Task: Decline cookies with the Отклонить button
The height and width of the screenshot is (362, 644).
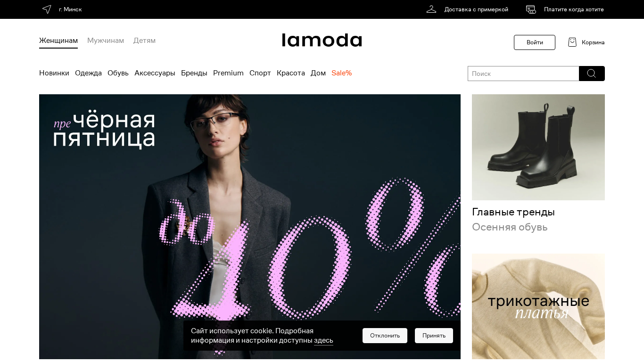Action: [x=385, y=336]
